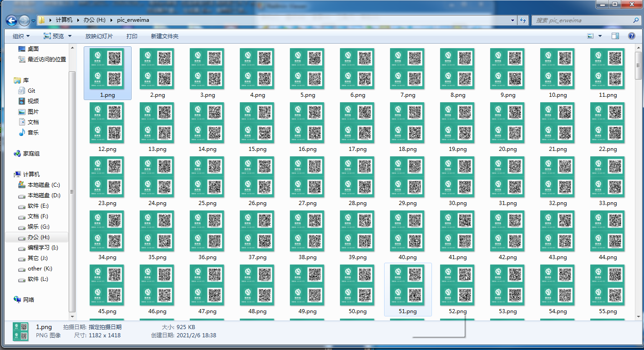Open 本地磁盘 (D:) drive
Image resolution: width=644 pixels, height=350 pixels.
click(39, 195)
